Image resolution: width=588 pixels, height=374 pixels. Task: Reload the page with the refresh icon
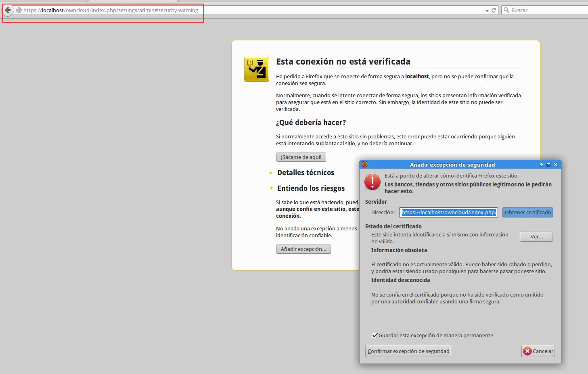coord(494,10)
